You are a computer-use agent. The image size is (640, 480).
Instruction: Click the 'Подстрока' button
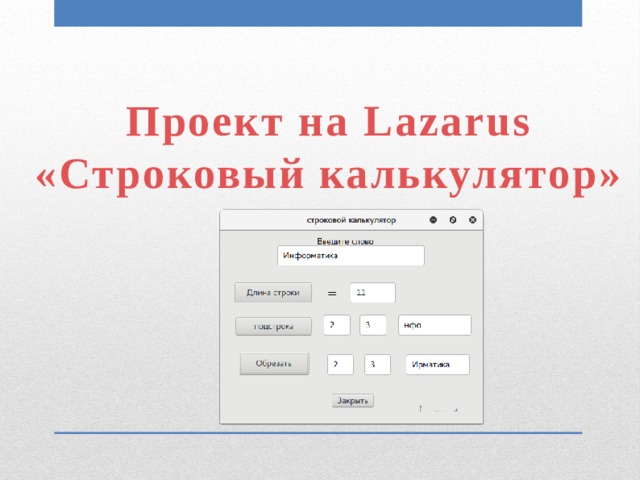273,326
